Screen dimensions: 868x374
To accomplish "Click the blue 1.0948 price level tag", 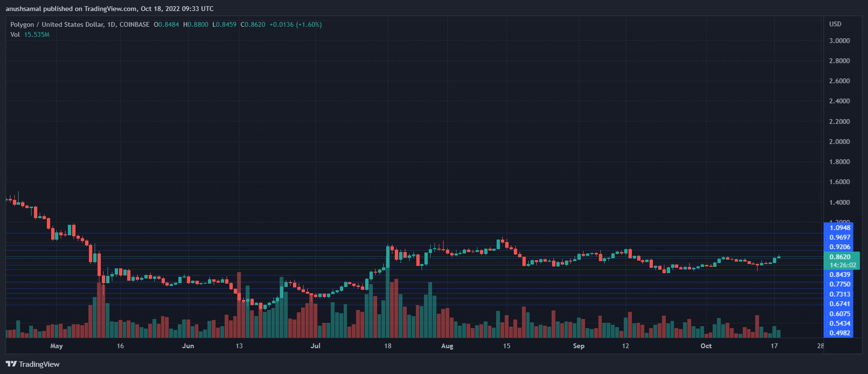I will 838,228.
